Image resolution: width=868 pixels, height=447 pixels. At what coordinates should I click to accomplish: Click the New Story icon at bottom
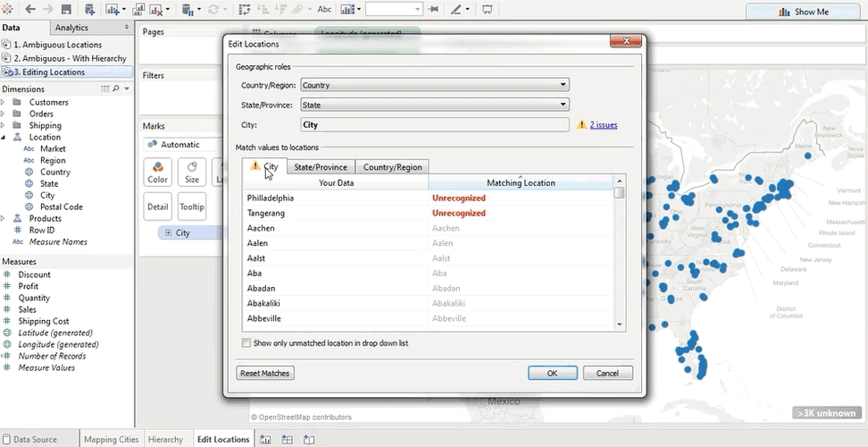point(308,439)
